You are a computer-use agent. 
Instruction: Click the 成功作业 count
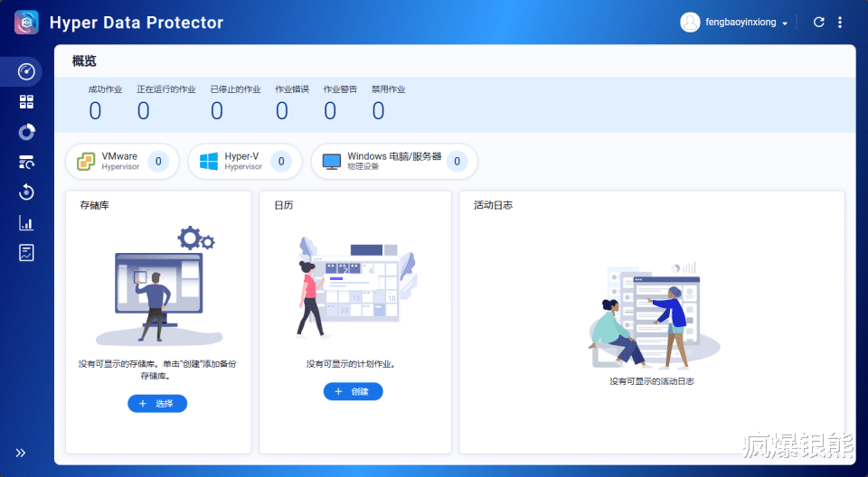click(95, 111)
